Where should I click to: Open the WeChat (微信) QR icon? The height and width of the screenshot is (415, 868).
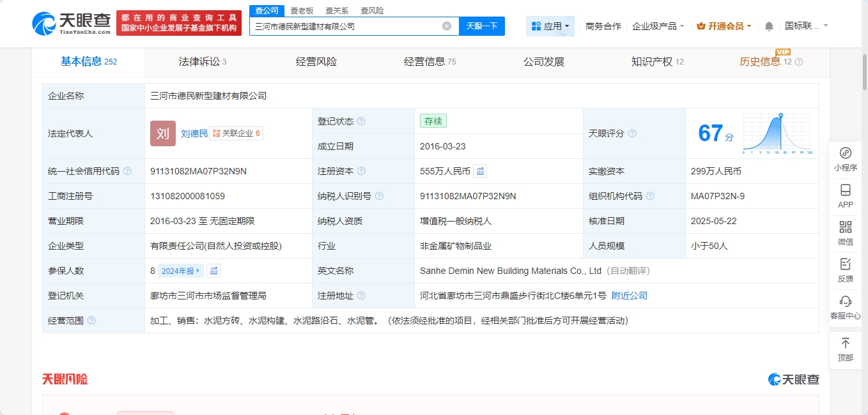coord(845,232)
